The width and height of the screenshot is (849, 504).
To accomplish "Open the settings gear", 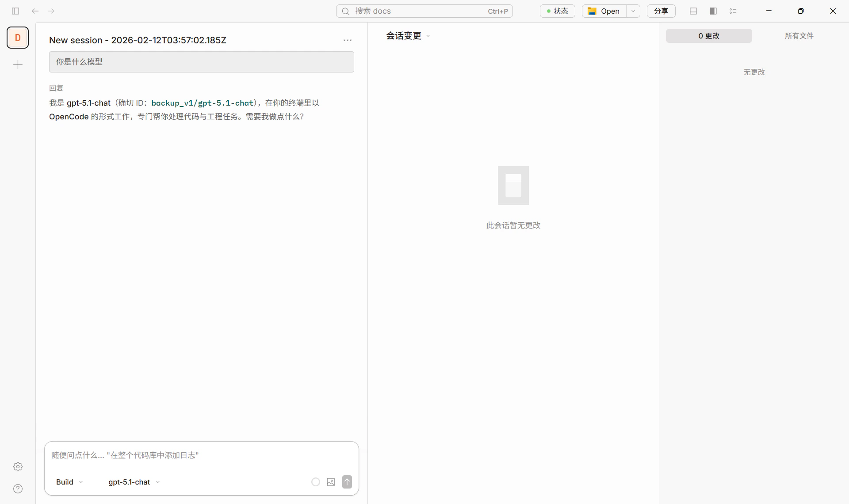I will tap(18, 466).
